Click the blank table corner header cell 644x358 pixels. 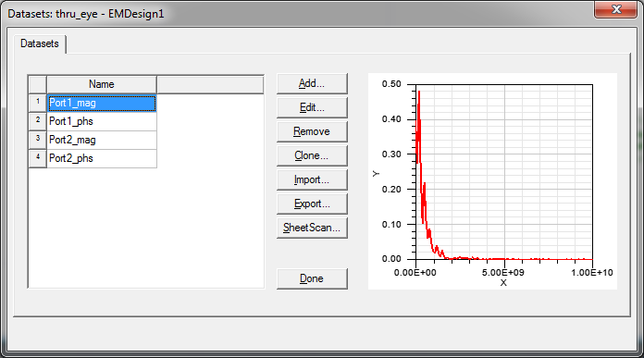38,84
